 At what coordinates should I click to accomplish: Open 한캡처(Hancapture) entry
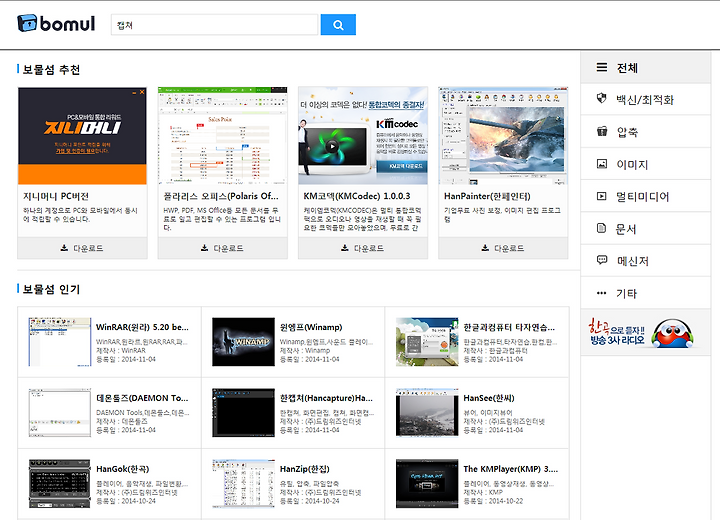[x=293, y=413]
